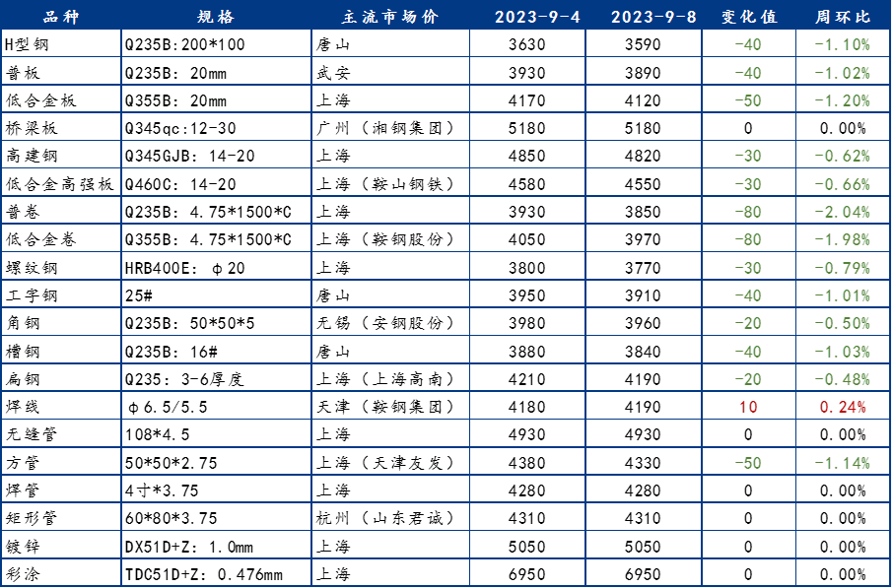Click the 低合金高强板 row label

(60, 183)
